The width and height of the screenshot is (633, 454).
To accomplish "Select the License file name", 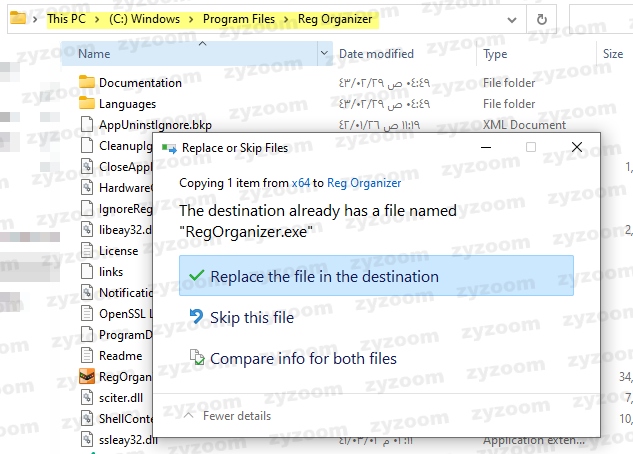I will [x=119, y=251].
